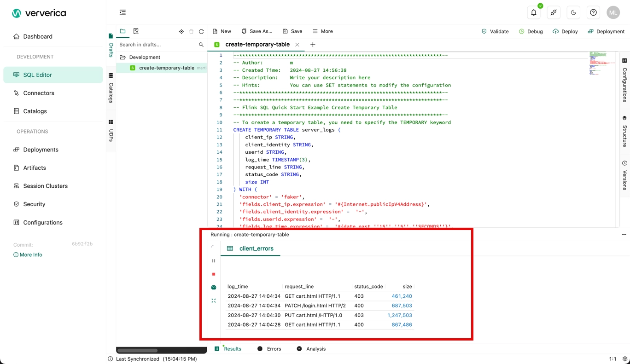Refresh the drafts list
The height and width of the screenshot is (364, 630).
[x=201, y=32]
